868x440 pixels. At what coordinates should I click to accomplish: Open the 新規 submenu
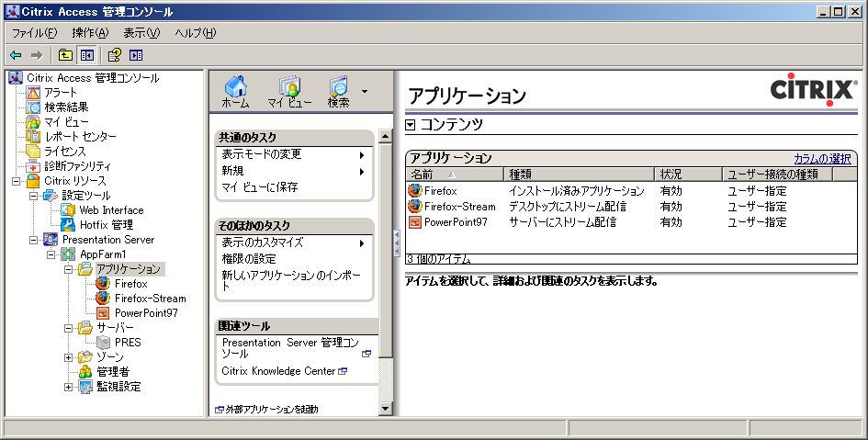tap(362, 172)
